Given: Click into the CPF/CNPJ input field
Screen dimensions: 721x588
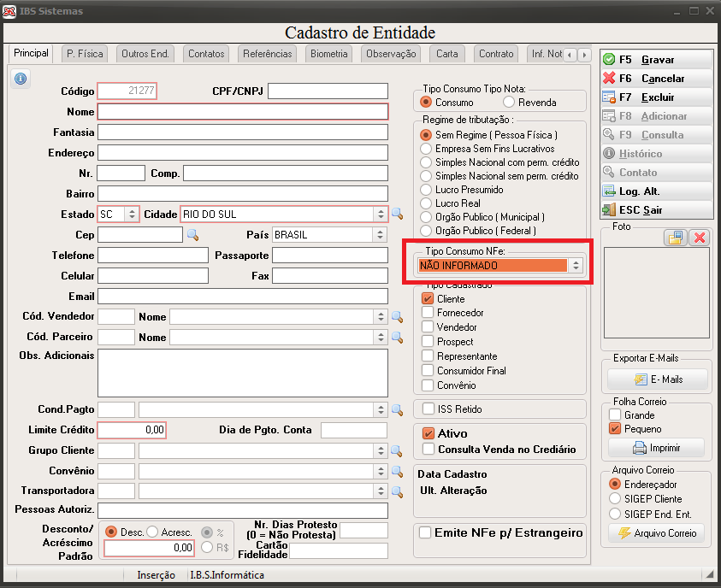Looking at the screenshot, I should pos(328,91).
